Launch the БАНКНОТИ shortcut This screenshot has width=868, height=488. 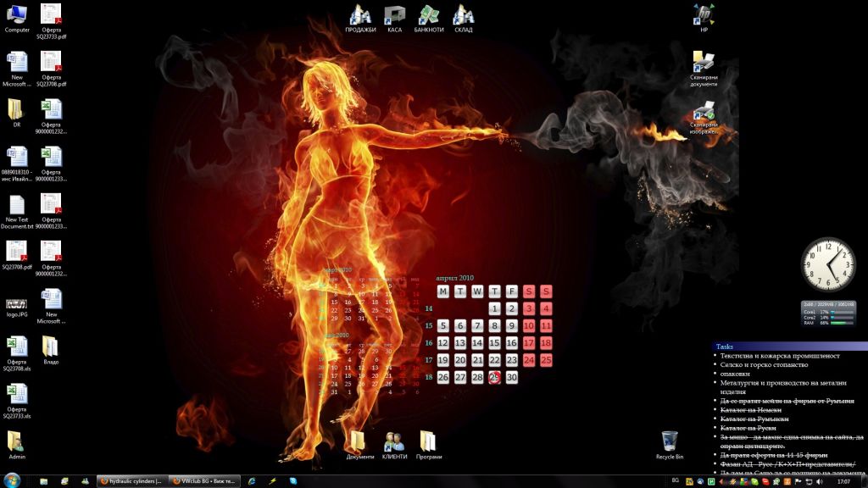[x=428, y=15]
